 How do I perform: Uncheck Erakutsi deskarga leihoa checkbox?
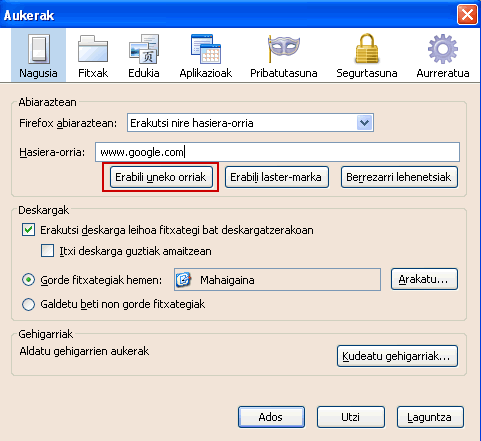(x=28, y=230)
